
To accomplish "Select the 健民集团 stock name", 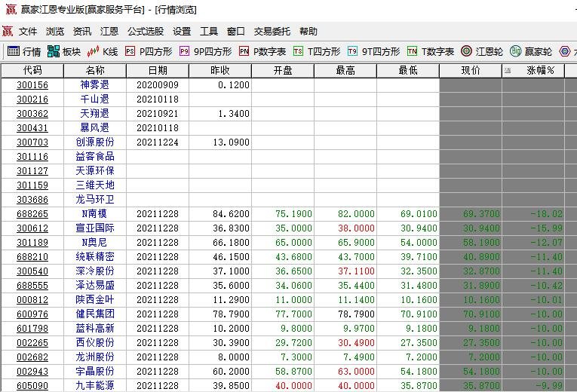I will [x=95, y=314].
